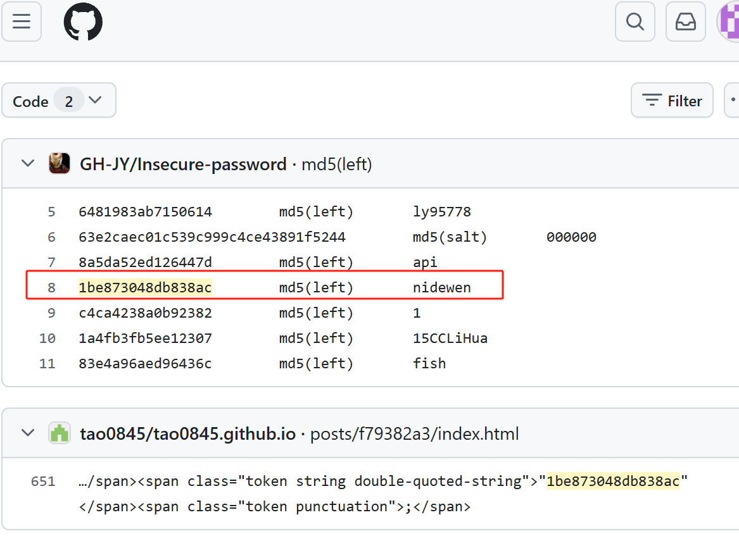Open the hamburger navigation menu
Screen dimensions: 739x560
pyautogui.click(x=21, y=21)
